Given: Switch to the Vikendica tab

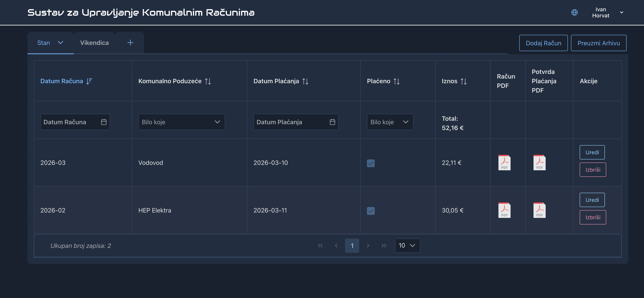Looking at the screenshot, I should tap(94, 43).
